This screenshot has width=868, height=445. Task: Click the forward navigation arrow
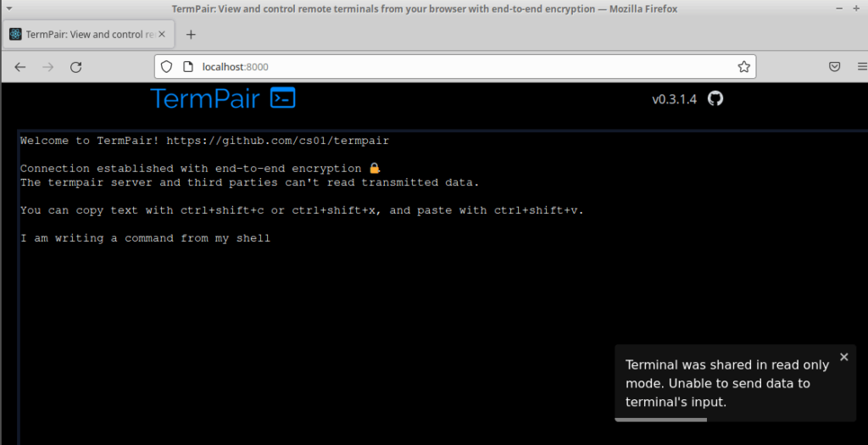48,67
